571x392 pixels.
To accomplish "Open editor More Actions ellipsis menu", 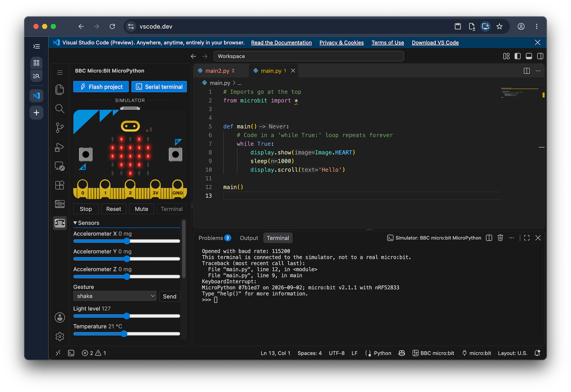I will [538, 71].
